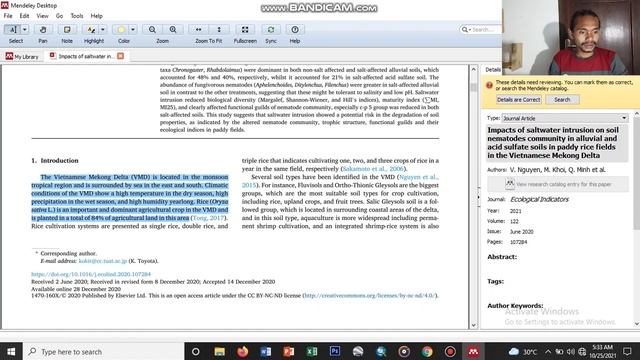Fit the page height using vertical fit icon

click(x=219, y=30)
